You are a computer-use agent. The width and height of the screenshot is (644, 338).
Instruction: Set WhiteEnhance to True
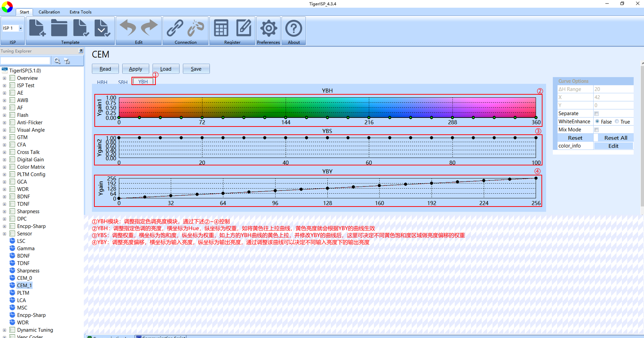point(617,121)
